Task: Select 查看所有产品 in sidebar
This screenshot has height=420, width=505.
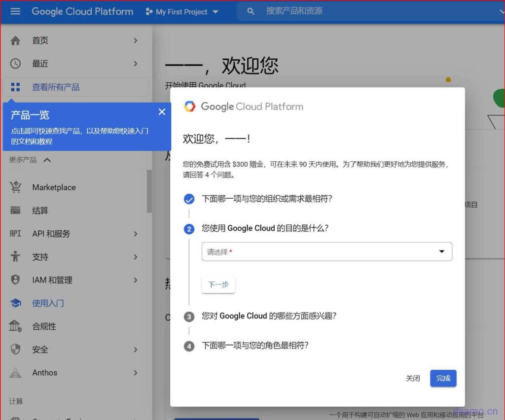Action: point(56,87)
